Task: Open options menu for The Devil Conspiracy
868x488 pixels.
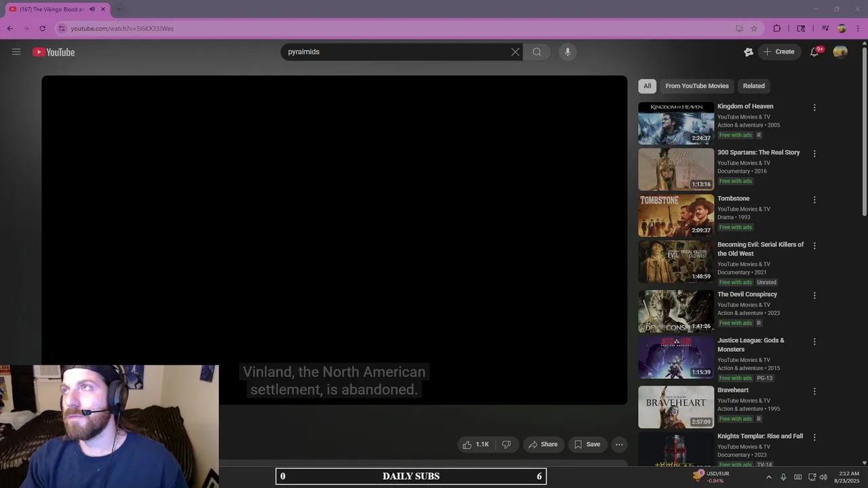Action: (814, 296)
